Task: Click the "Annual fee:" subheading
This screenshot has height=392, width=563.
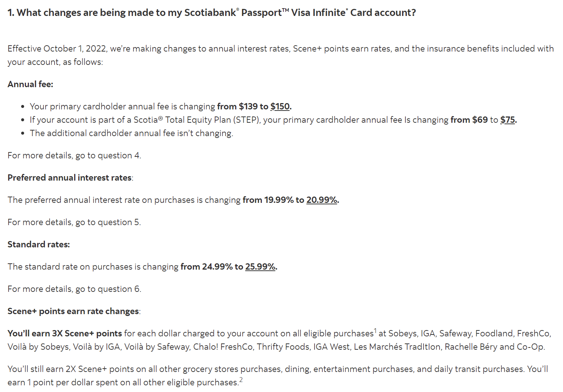Action: [x=30, y=84]
